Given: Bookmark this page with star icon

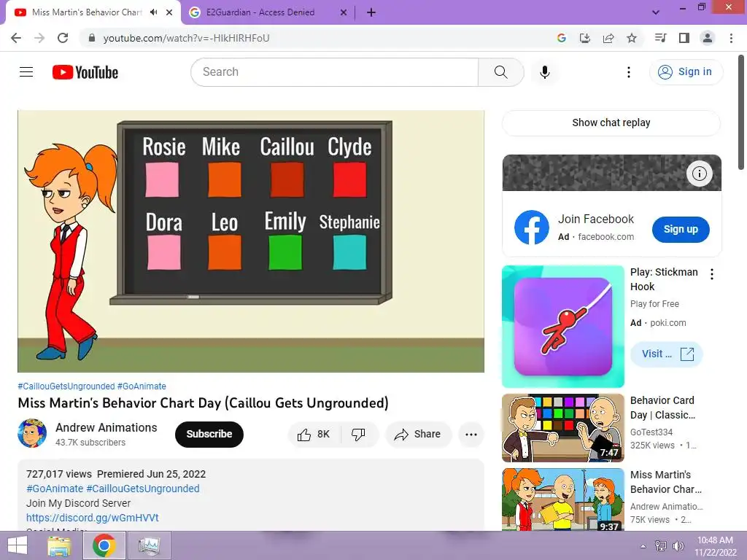Looking at the screenshot, I should 632,38.
